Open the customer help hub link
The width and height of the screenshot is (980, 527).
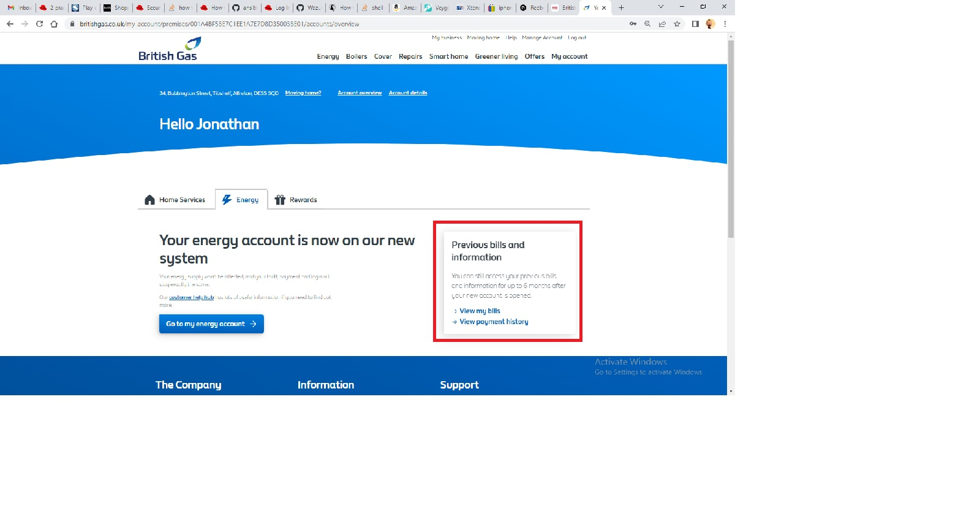pyautogui.click(x=191, y=297)
